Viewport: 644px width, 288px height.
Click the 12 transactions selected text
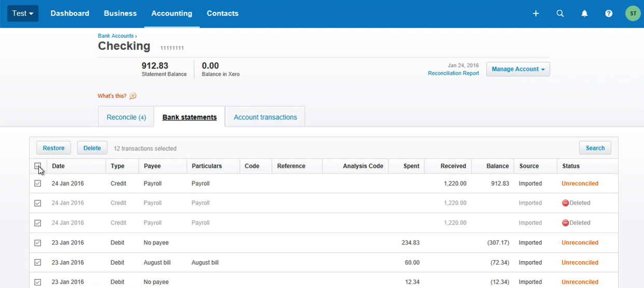click(x=145, y=149)
